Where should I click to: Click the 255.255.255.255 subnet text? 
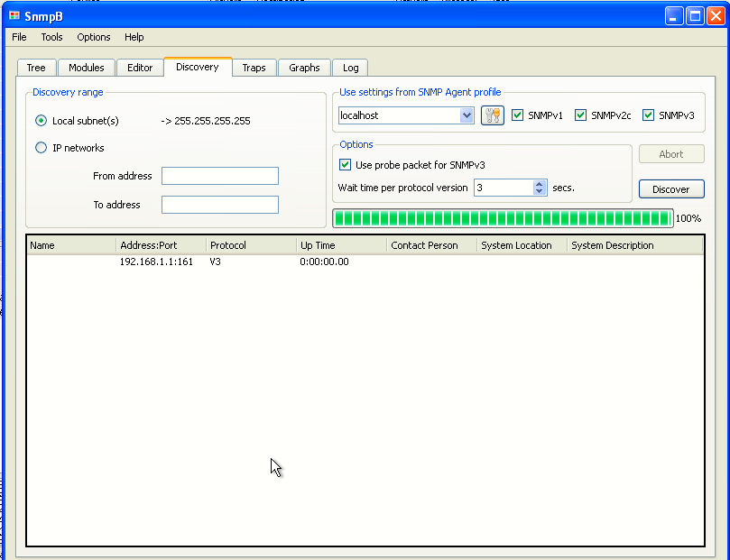(x=212, y=121)
